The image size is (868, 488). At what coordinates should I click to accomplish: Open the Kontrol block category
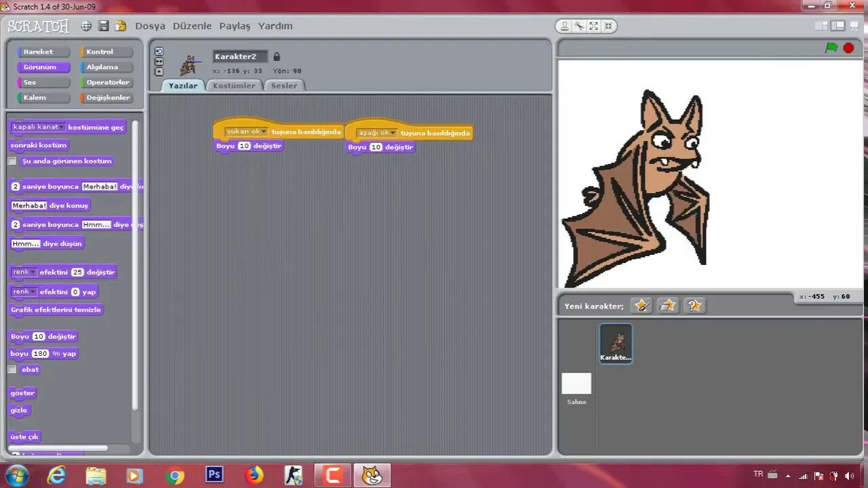(106, 52)
